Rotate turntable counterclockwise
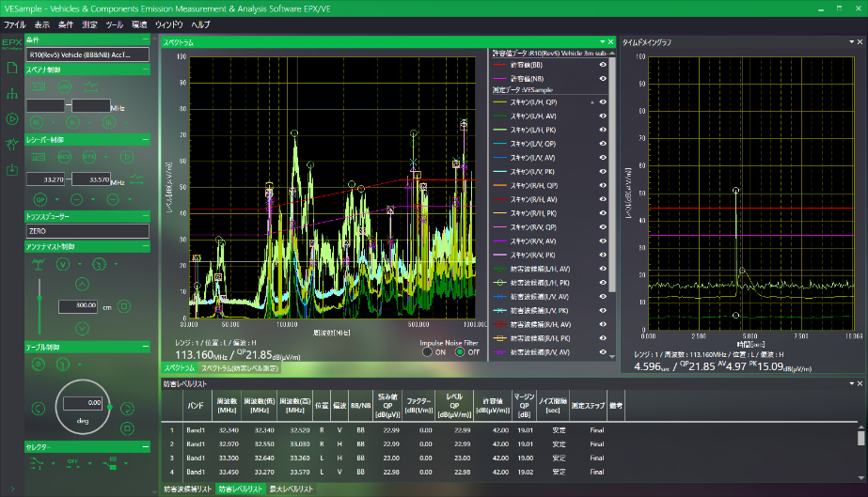The height and width of the screenshot is (497, 868). point(39,409)
